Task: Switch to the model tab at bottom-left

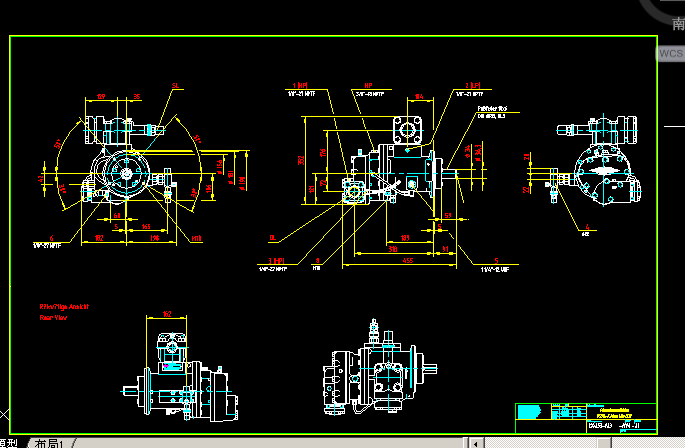Action: (x=10, y=443)
